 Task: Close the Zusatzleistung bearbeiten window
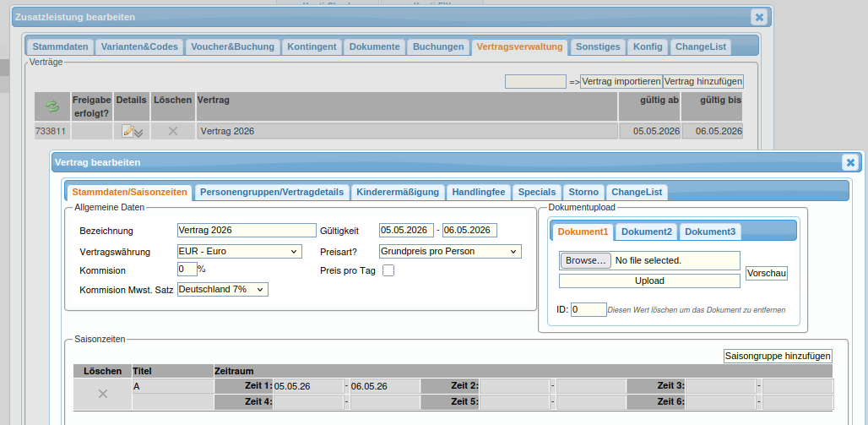coord(759,17)
